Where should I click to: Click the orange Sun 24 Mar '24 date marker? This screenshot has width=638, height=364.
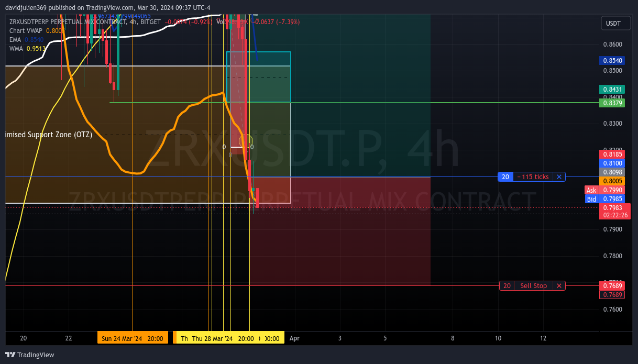click(133, 338)
